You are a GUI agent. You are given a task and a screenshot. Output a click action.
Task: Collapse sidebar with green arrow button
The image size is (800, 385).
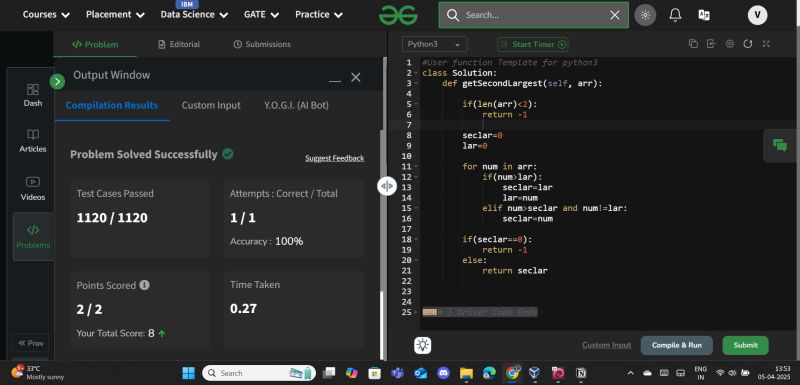click(x=57, y=82)
